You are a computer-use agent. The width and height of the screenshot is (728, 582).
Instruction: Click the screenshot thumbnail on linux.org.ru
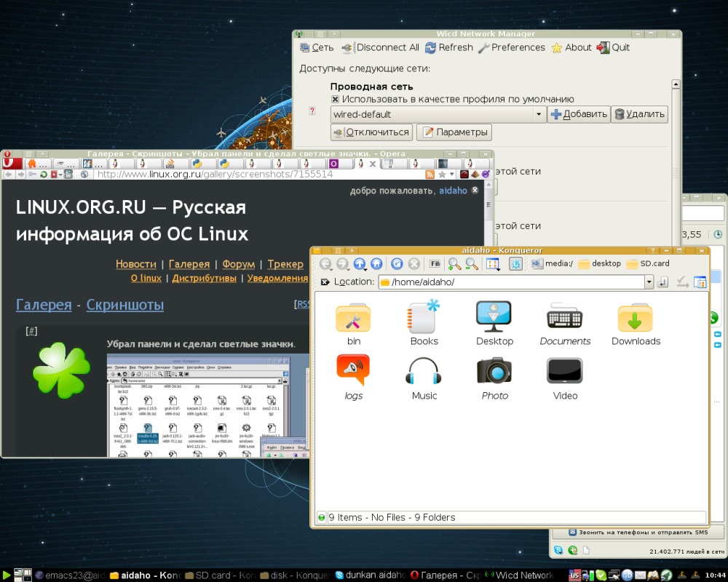pyautogui.click(x=208, y=405)
